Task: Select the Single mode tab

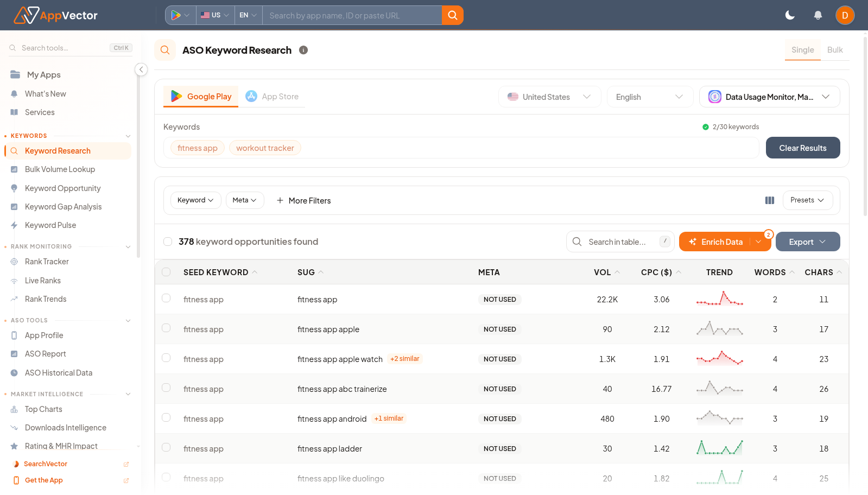Action: coord(802,50)
